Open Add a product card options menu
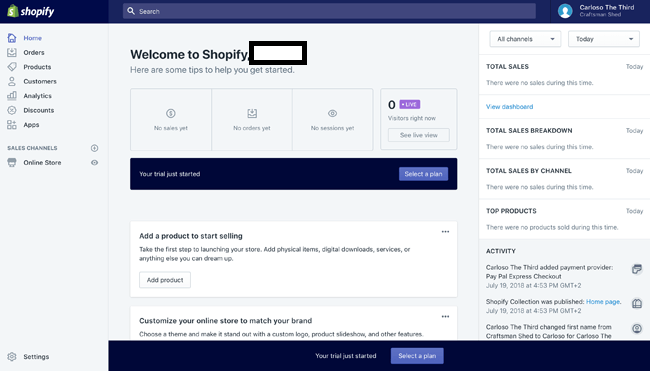Viewport: 650px width, 371px height. 445,232
